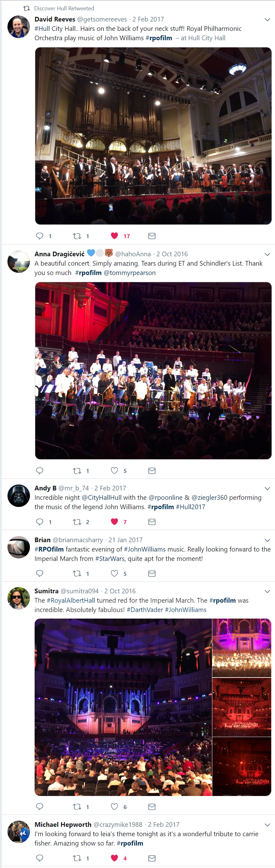
Task: Open Michael Hepworth's profile name
Action: pyautogui.click(x=63, y=824)
